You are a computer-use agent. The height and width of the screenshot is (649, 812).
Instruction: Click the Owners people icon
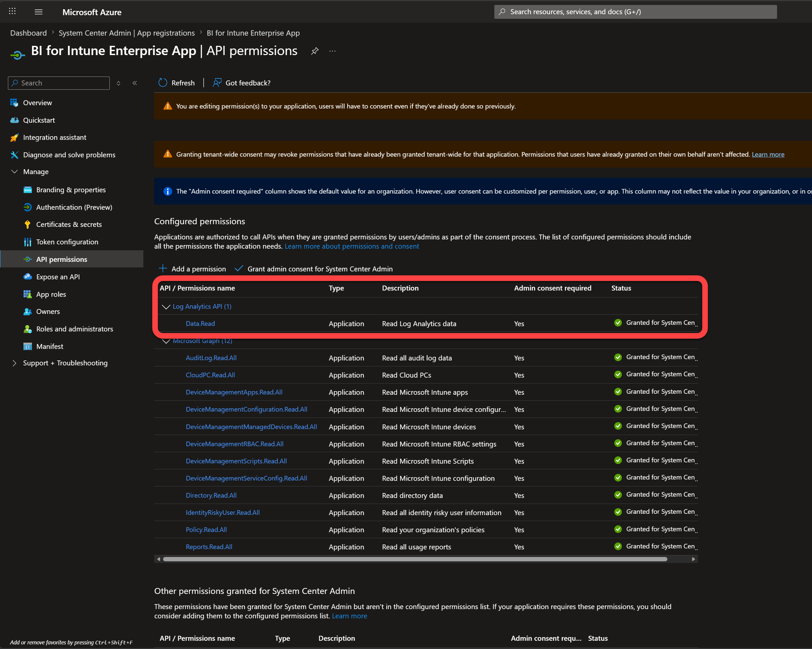27,312
